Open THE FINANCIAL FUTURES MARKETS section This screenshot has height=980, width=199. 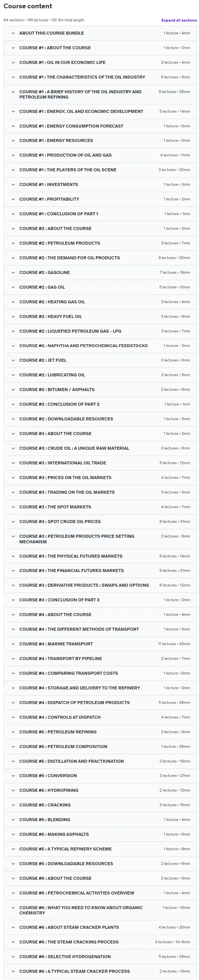100,570
